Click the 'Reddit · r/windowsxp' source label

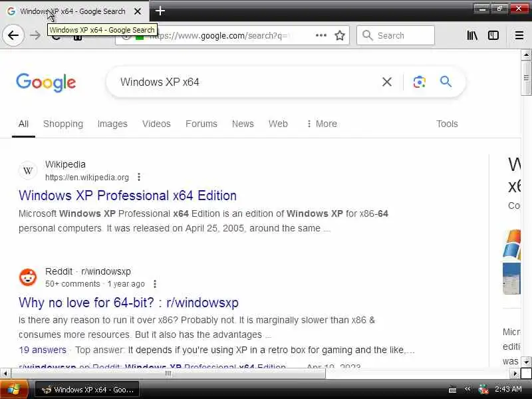[x=88, y=271]
